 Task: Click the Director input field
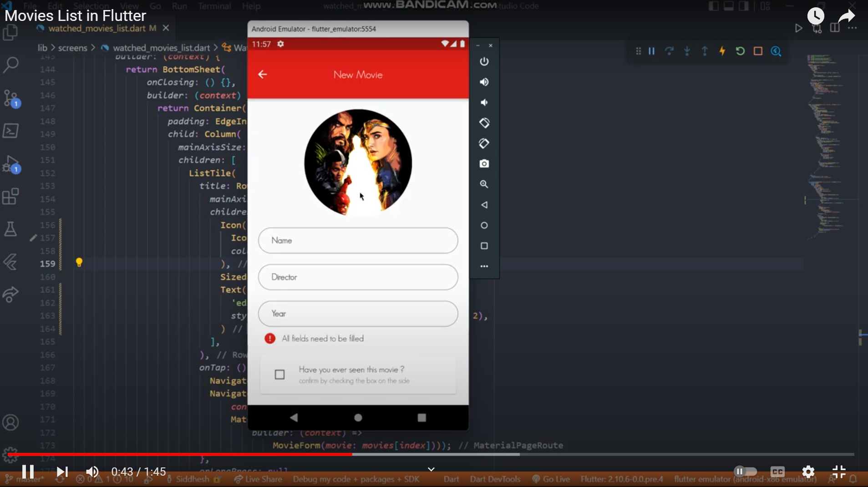(358, 277)
